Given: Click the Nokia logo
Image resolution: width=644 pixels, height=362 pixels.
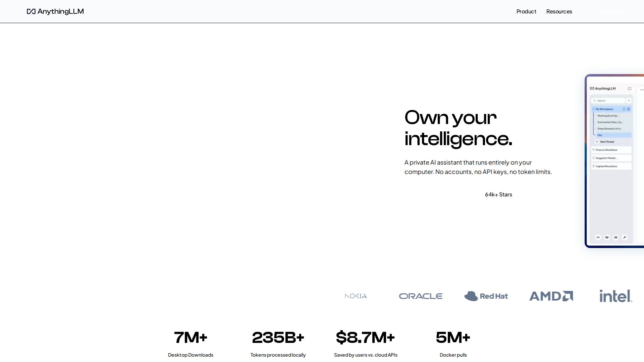Looking at the screenshot, I should (x=356, y=296).
